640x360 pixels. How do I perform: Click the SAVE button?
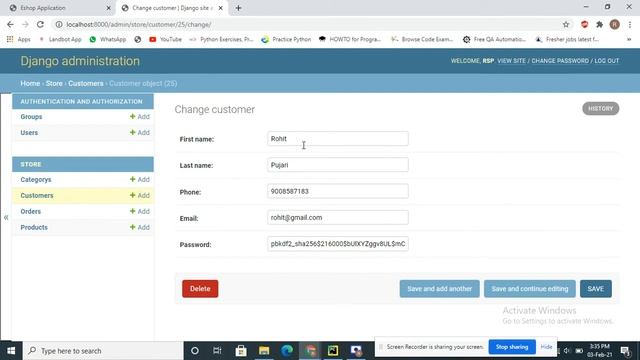click(x=596, y=289)
